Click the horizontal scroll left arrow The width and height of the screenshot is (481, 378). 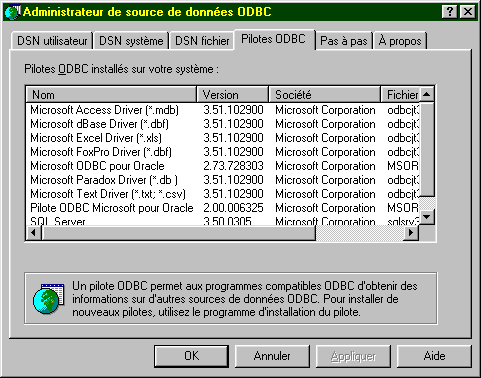coord(33,232)
